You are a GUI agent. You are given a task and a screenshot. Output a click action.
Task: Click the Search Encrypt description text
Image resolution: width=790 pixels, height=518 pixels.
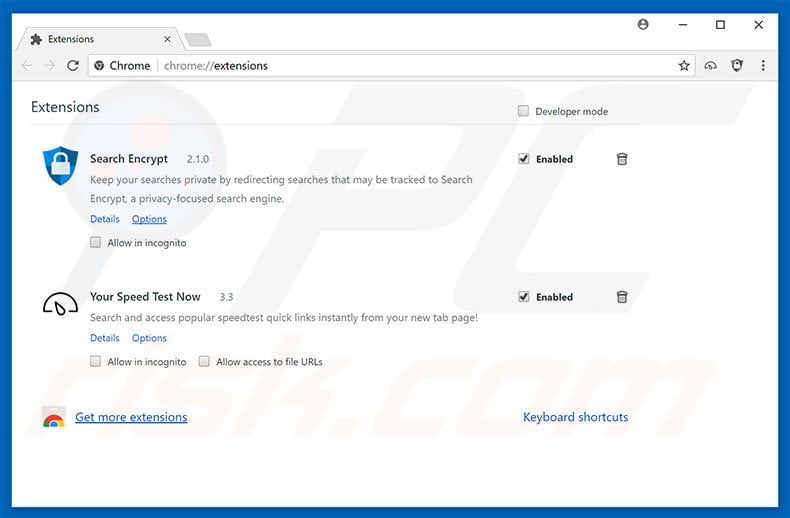pyautogui.click(x=281, y=189)
